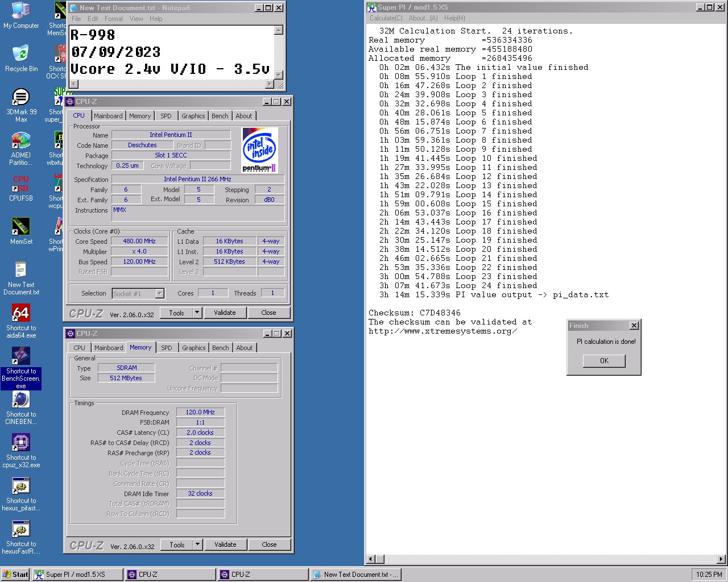Screen dimensions: 728x582
Task: Switch to Memory tab in upper CPU-Z
Action: [x=140, y=116]
